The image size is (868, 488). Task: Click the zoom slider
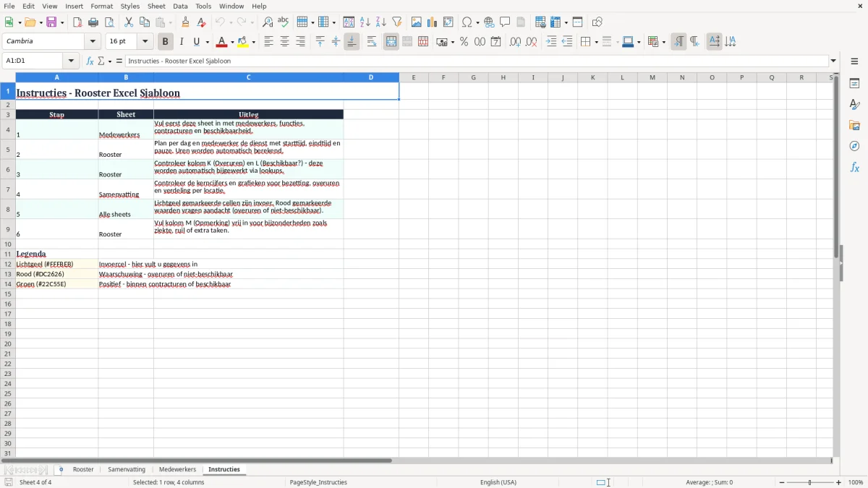click(809, 482)
